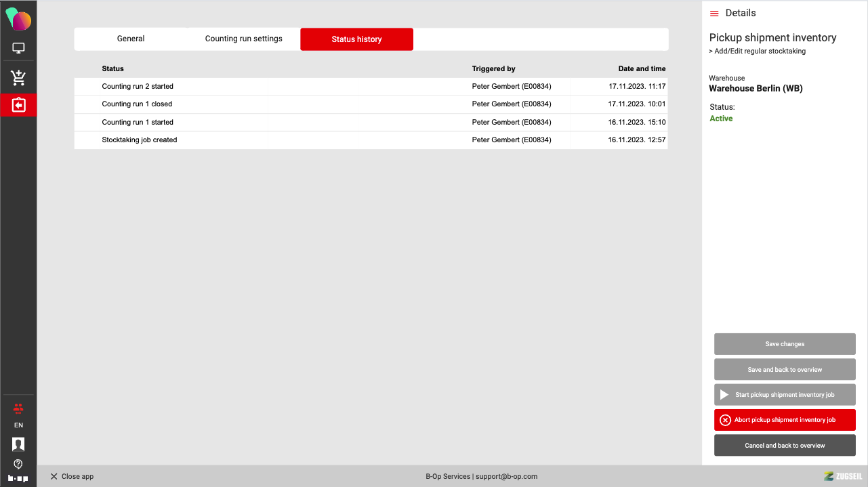Toggle the Details hamburger menu icon

tap(714, 14)
